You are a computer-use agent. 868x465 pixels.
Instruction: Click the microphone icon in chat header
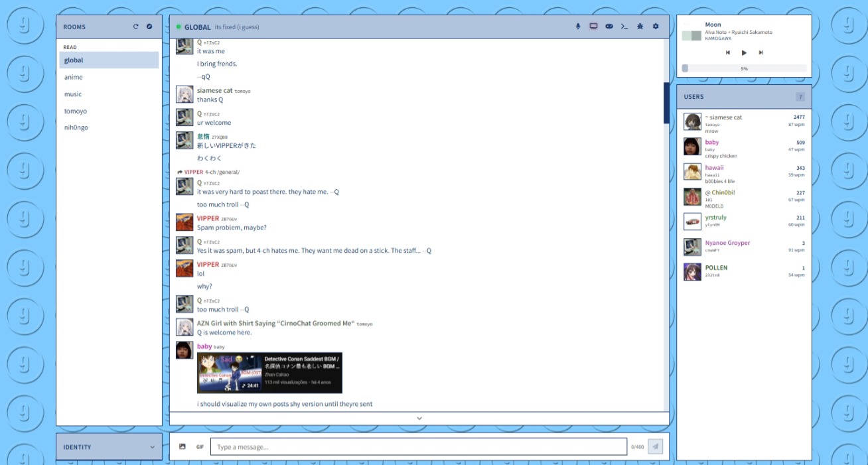578,27
